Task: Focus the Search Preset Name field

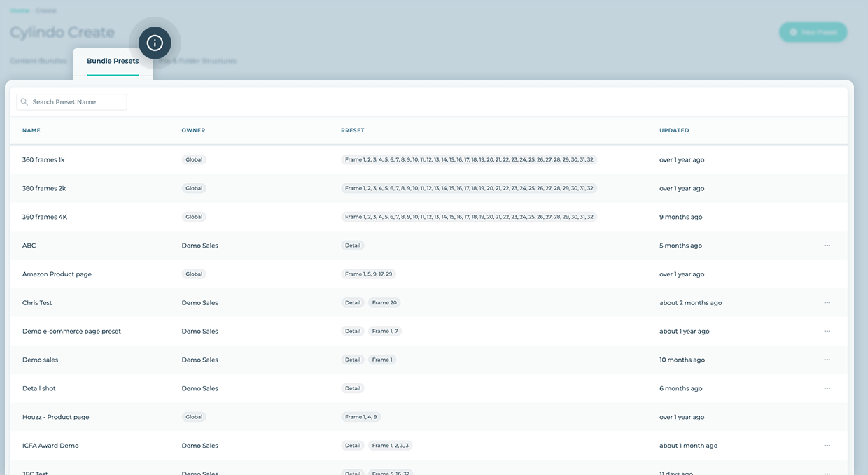Action: click(77, 102)
